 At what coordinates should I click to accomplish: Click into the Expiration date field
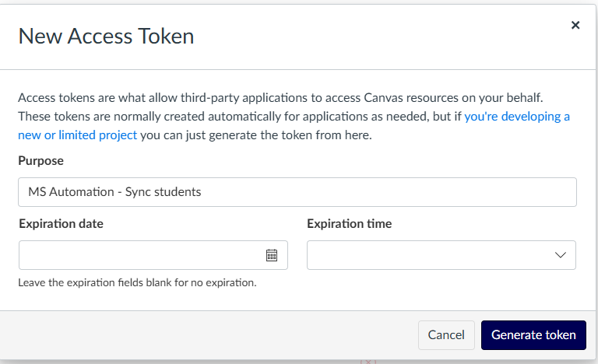coord(140,255)
